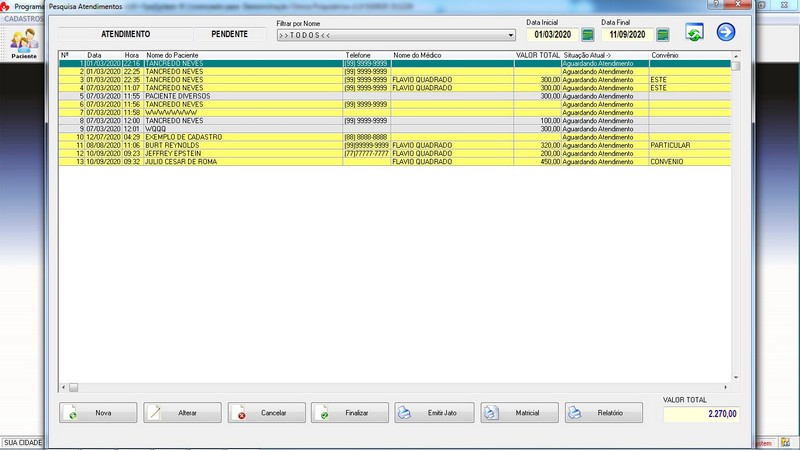Close the Pesquisa Atendimentos window

click(x=738, y=4)
